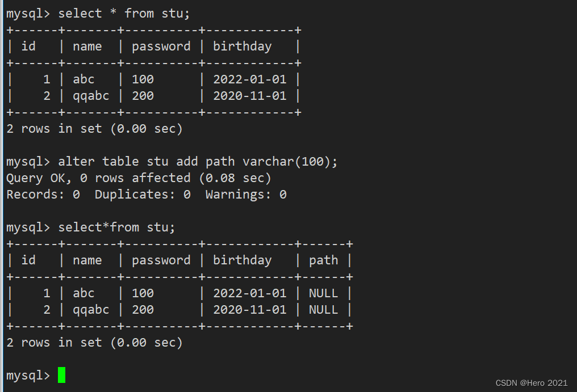Click 'birthday' header in the second table
The width and height of the screenshot is (577, 392).
[x=242, y=260]
